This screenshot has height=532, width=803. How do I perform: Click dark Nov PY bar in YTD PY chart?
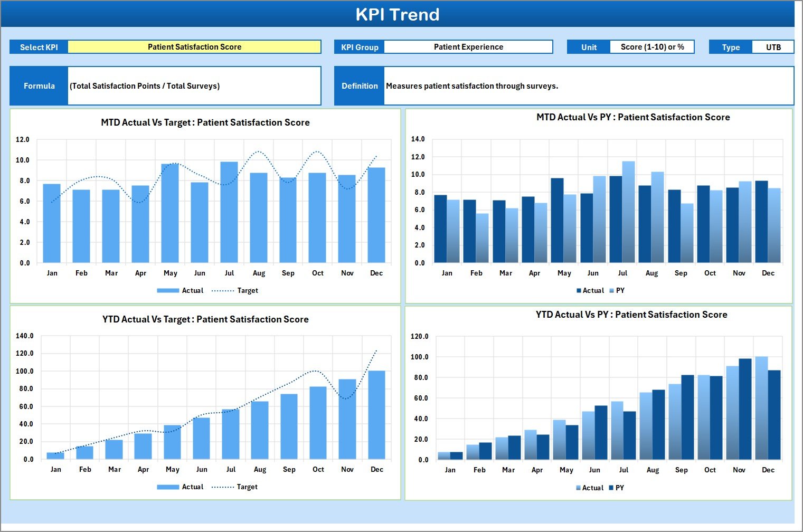[745, 409]
